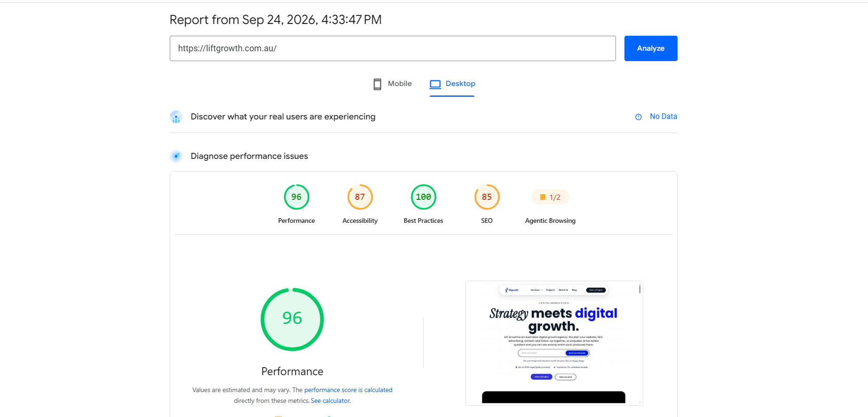Select the Desktop tab
This screenshot has height=417, width=868.
pyautogui.click(x=452, y=84)
